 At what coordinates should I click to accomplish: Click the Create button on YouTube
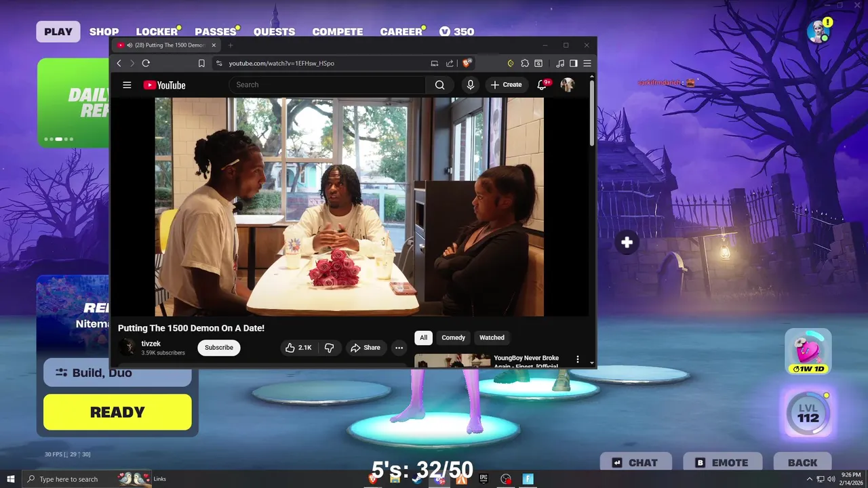(x=506, y=85)
